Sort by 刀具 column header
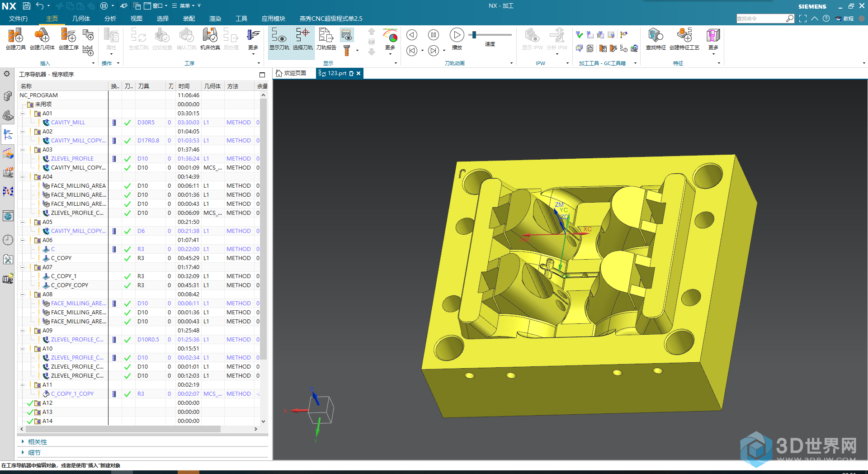The height and width of the screenshot is (474, 868). tap(151, 86)
